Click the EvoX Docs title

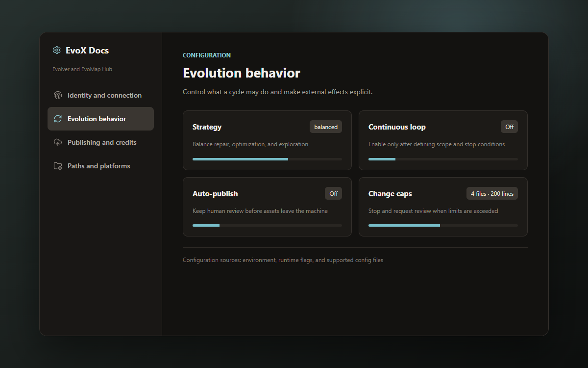[x=87, y=50]
